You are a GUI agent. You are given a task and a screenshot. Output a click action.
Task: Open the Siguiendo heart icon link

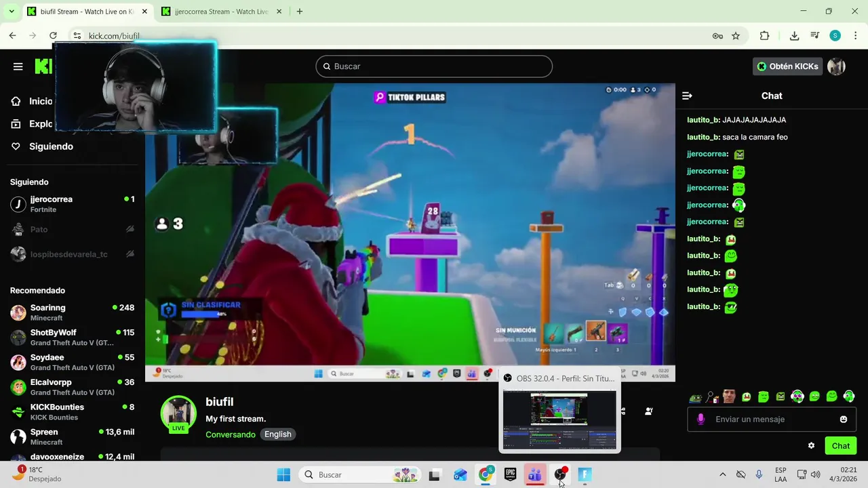(x=16, y=146)
